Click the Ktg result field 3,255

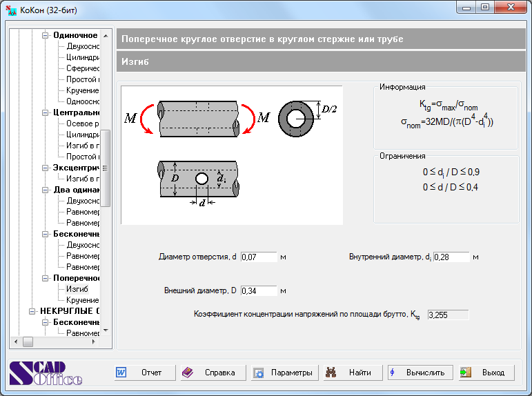point(448,315)
